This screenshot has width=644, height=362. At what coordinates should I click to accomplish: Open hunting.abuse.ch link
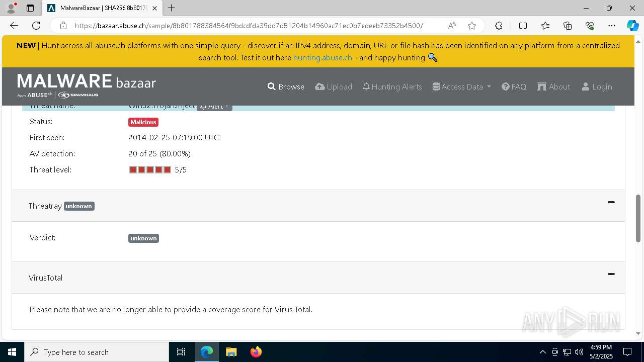point(323,57)
